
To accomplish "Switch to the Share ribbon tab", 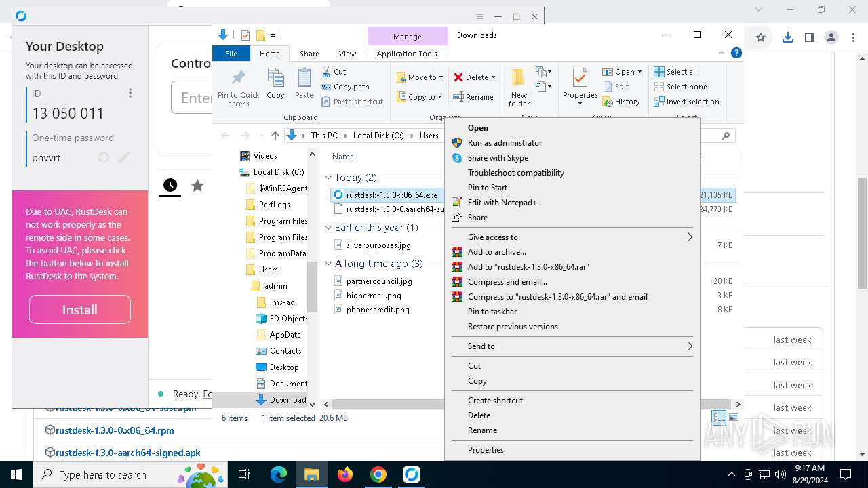I will coord(309,54).
